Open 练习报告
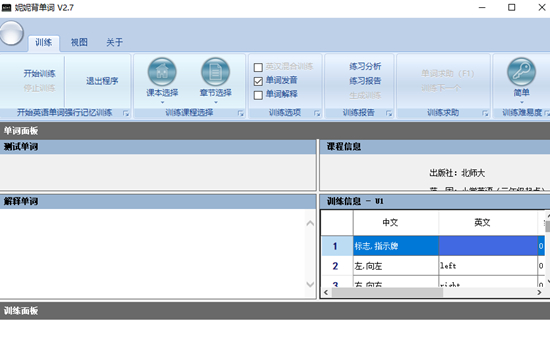The height and width of the screenshot is (360, 550). pyautogui.click(x=365, y=81)
